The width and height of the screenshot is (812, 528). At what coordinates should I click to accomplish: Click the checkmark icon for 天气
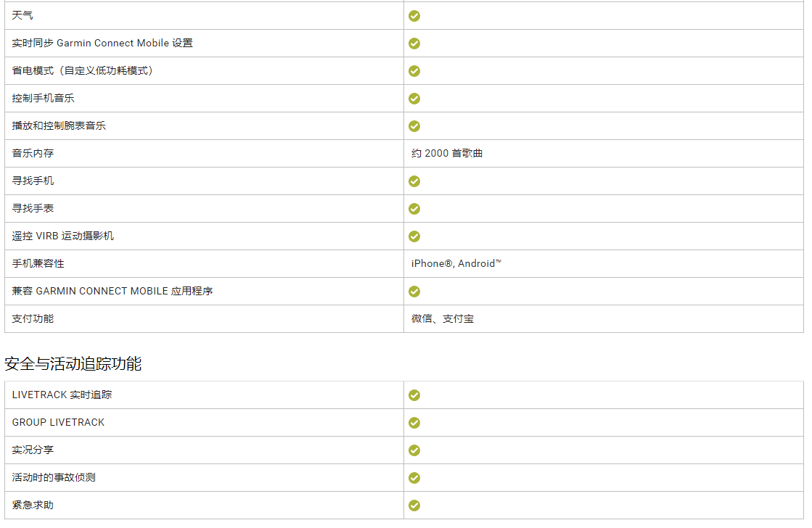click(x=414, y=16)
